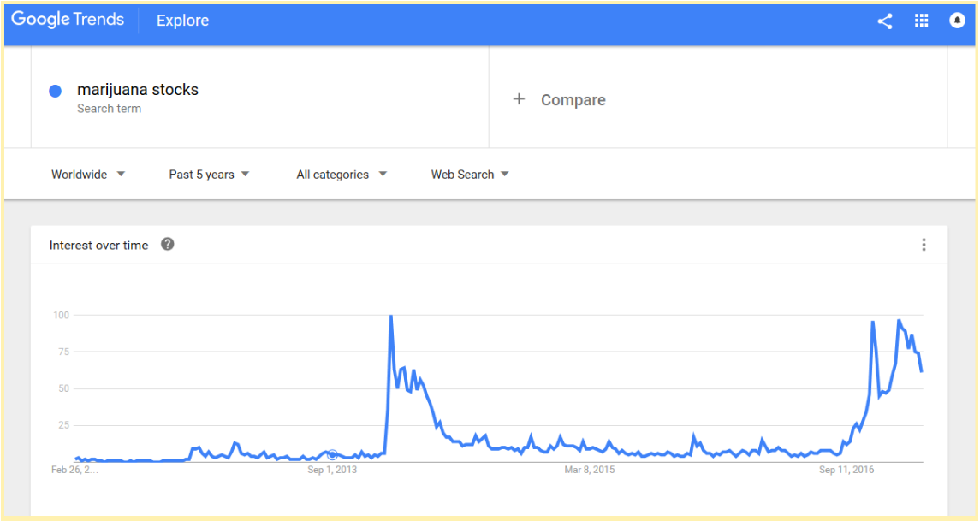
Task: Click the help icon beside Interest over time
Action: (168, 245)
